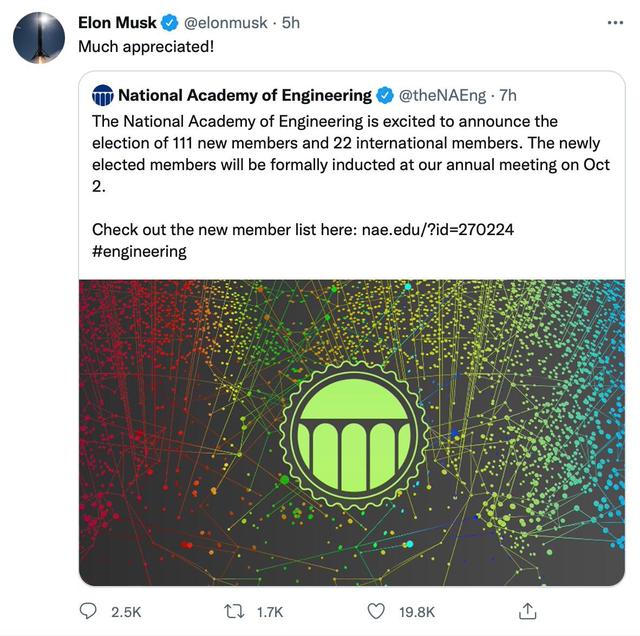Image resolution: width=640 pixels, height=636 pixels.
Task: Click the National Academy of Engineering avatar
Action: pos(102,96)
